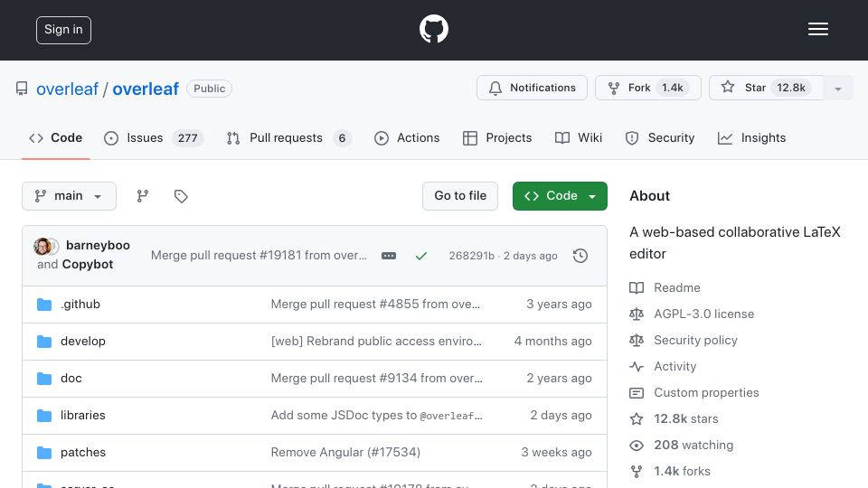The width and height of the screenshot is (868, 488).
Task: Click the doc folder icon
Action: 44,379
